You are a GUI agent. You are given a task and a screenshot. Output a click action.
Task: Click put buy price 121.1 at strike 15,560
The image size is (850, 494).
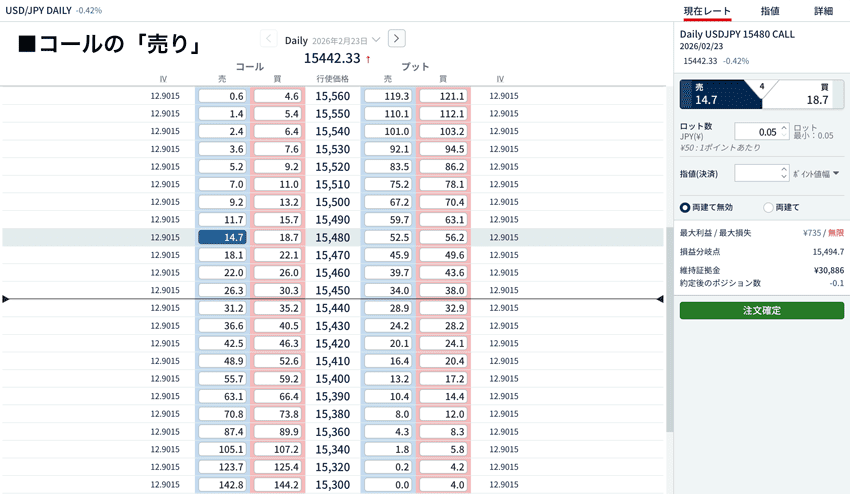click(x=443, y=96)
